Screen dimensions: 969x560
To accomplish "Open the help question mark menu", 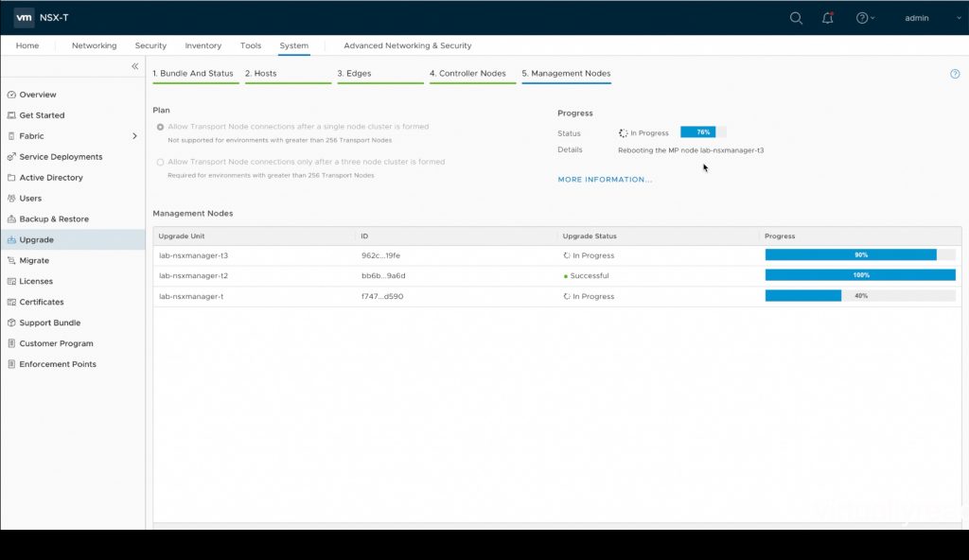I will (865, 18).
